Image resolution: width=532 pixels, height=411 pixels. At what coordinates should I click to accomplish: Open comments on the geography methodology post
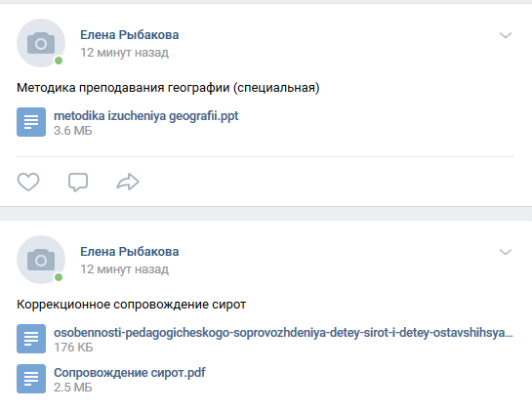point(78,183)
